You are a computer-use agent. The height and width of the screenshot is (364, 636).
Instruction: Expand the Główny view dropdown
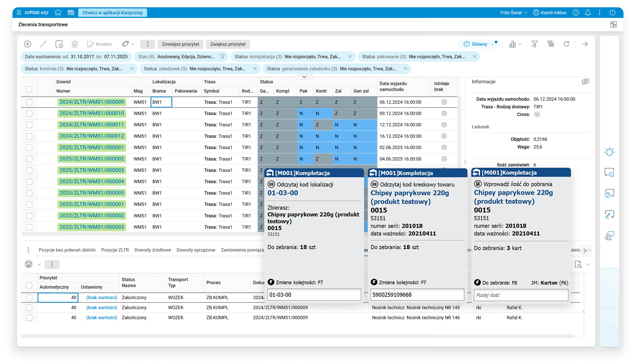[493, 44]
